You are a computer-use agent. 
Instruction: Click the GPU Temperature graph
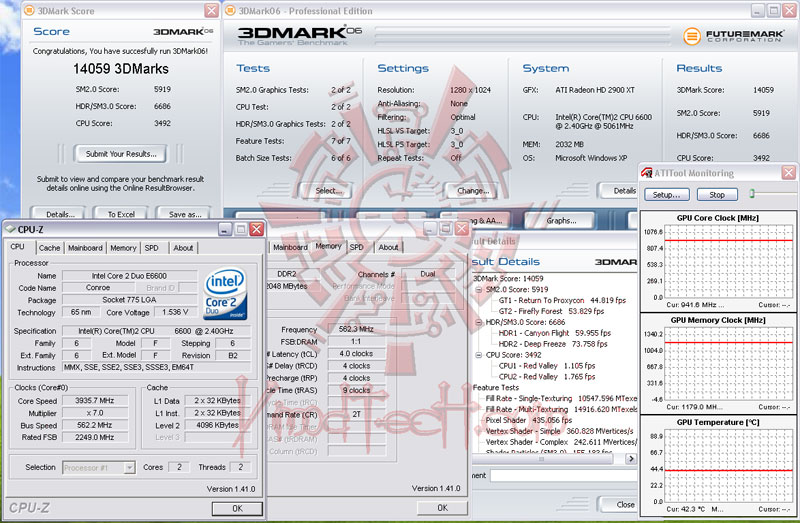tap(728, 465)
